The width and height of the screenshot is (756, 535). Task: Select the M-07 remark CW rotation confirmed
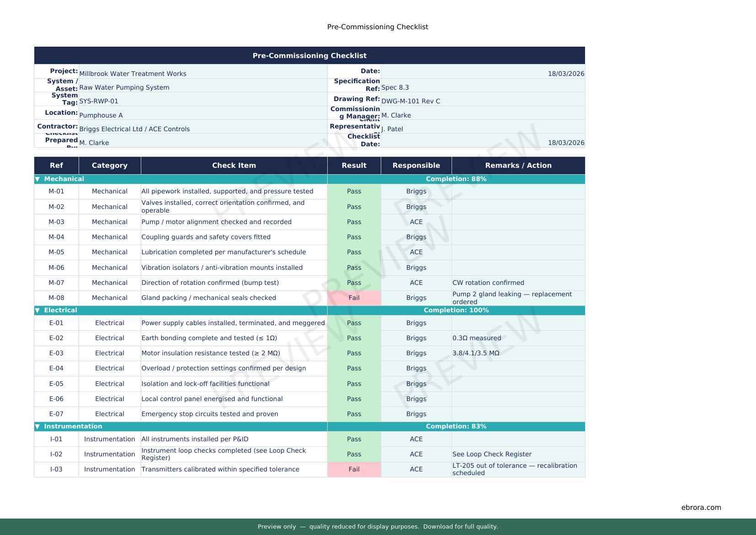point(488,283)
